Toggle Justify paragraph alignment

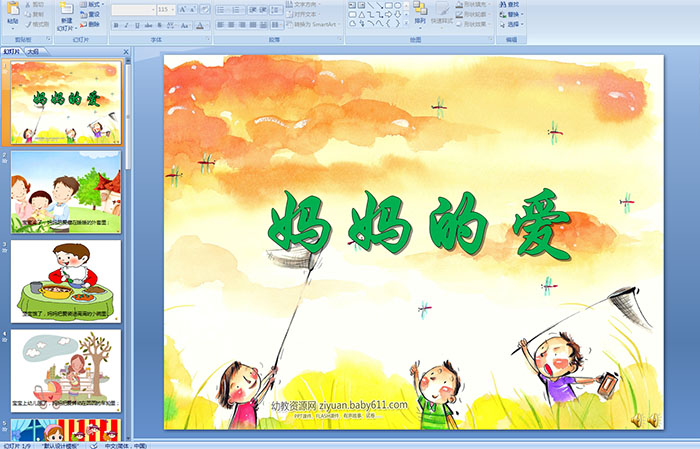pyautogui.click(x=253, y=25)
